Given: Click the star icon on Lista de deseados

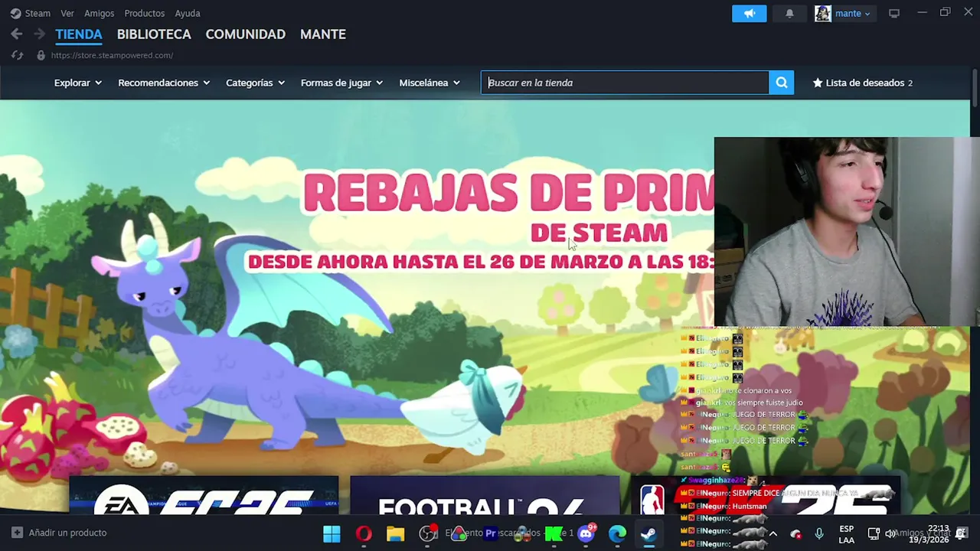Looking at the screenshot, I should 818,83.
